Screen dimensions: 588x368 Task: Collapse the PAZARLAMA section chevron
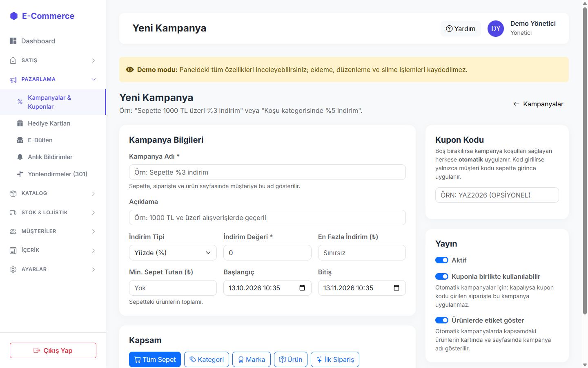(x=94, y=79)
